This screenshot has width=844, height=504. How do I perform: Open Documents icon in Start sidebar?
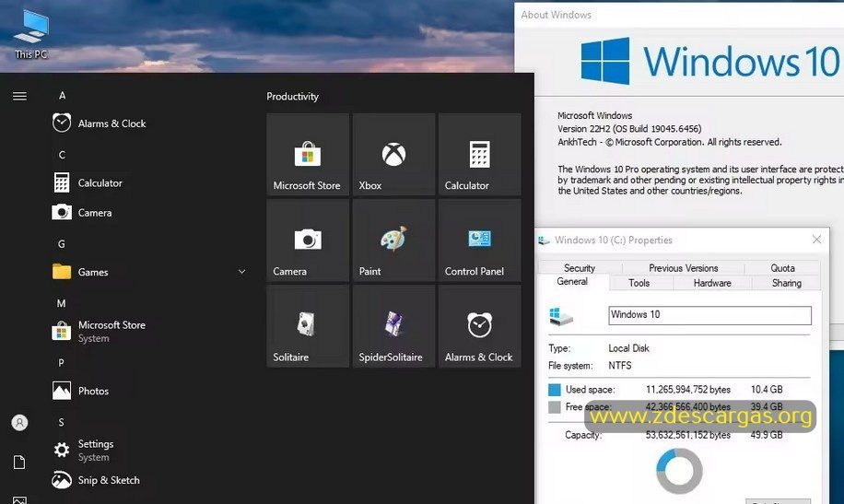point(20,462)
